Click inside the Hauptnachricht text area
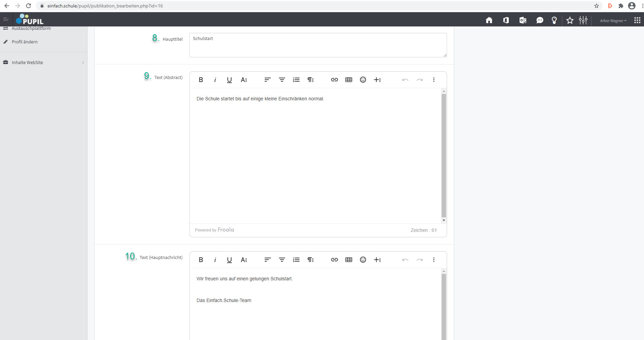Viewport: 644px width, 340px height. tap(316, 304)
